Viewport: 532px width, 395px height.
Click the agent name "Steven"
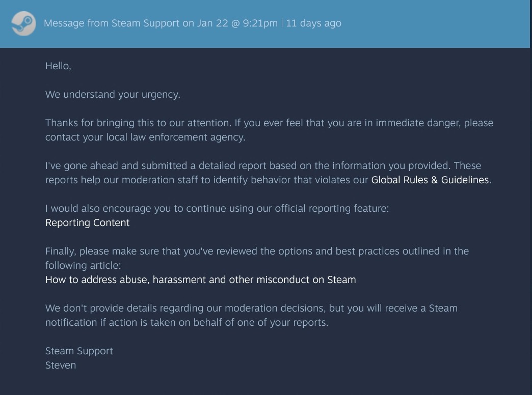tap(61, 365)
